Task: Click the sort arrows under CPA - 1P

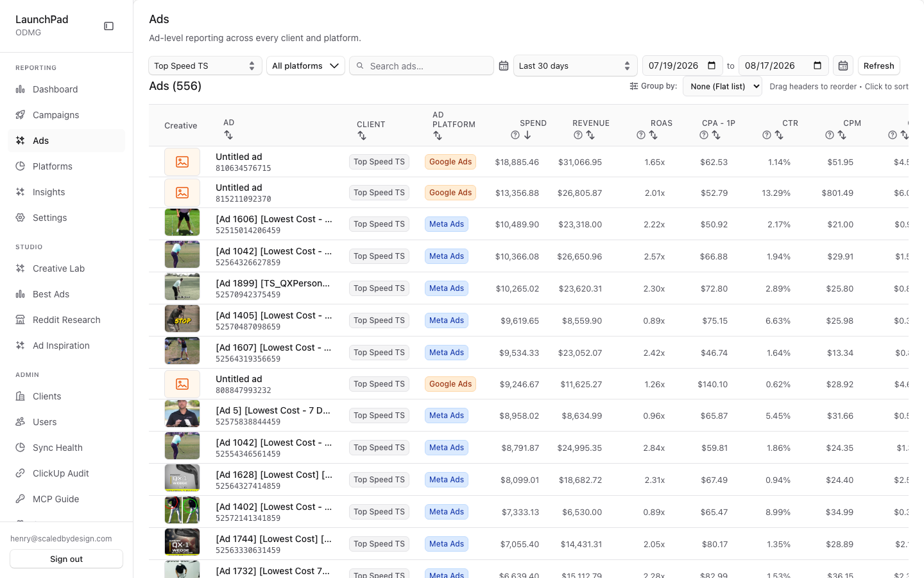Action: [x=716, y=135]
